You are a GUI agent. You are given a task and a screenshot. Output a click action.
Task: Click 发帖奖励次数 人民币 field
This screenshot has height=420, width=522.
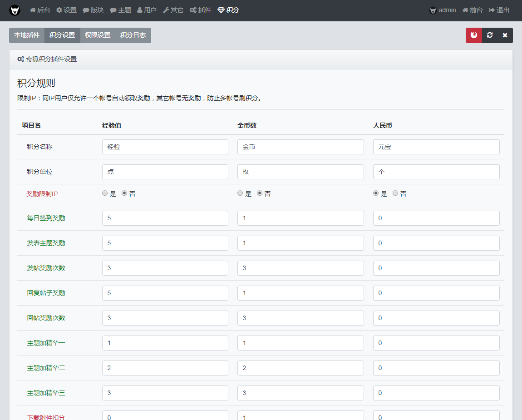click(436, 268)
